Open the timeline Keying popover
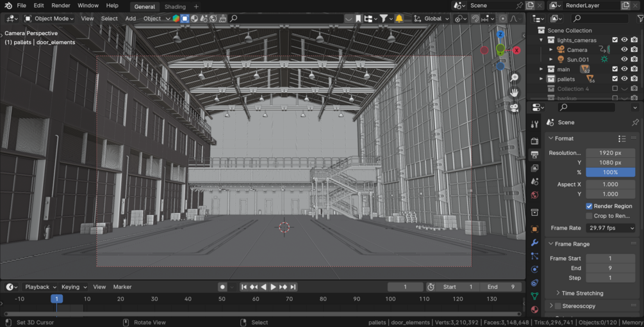644x327 pixels. (74, 287)
